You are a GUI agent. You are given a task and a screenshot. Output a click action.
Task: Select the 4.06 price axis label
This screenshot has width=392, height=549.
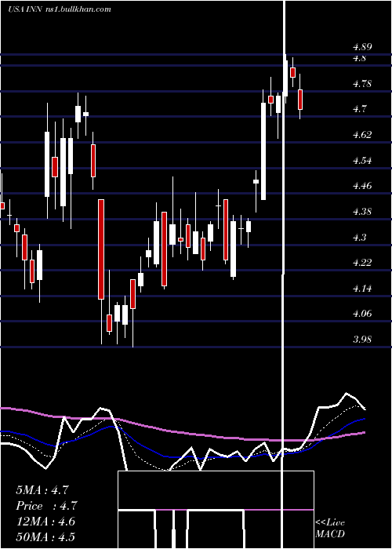click(x=362, y=314)
